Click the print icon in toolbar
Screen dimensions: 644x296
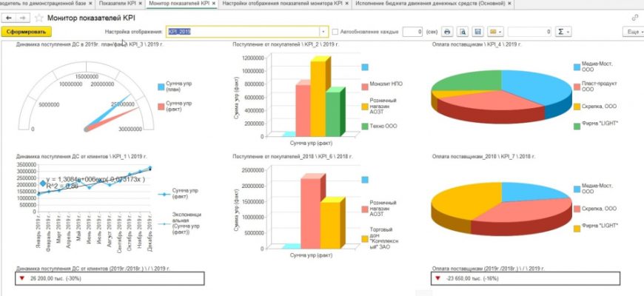pos(447,33)
